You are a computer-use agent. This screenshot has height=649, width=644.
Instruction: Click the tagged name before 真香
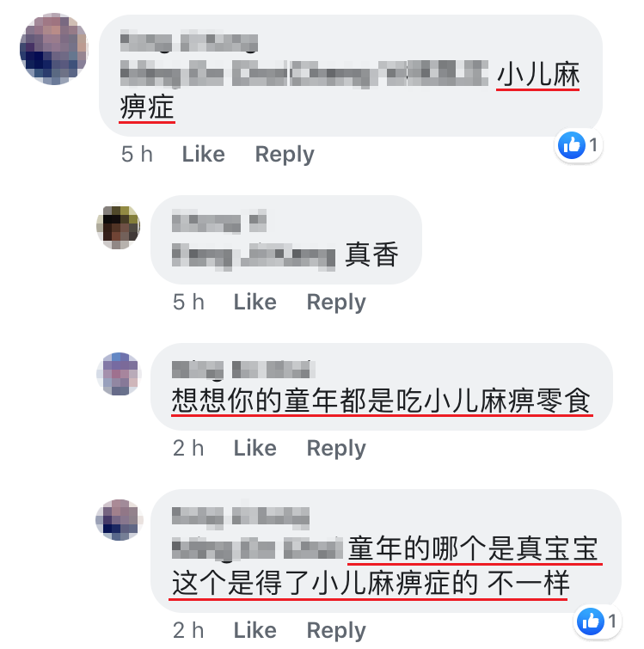tap(254, 255)
